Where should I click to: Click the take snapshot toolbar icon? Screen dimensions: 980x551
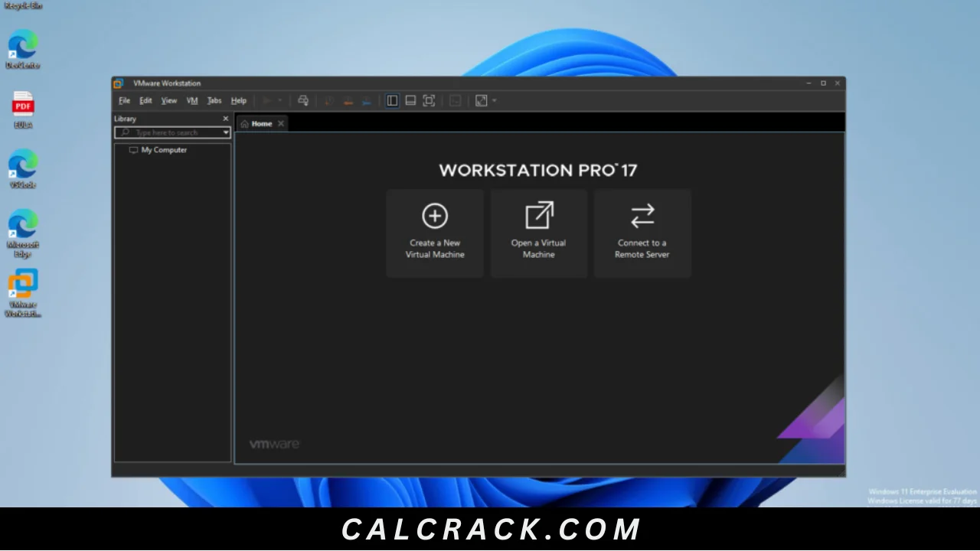pyautogui.click(x=329, y=100)
